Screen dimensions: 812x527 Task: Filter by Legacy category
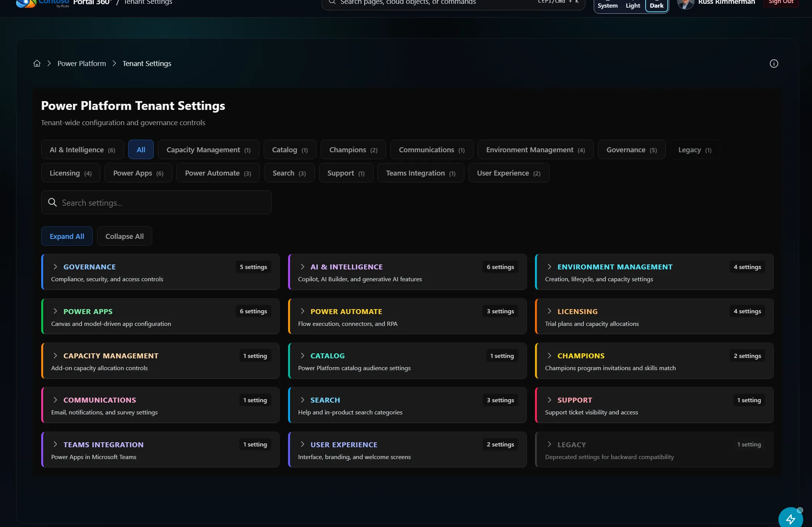tap(695, 150)
